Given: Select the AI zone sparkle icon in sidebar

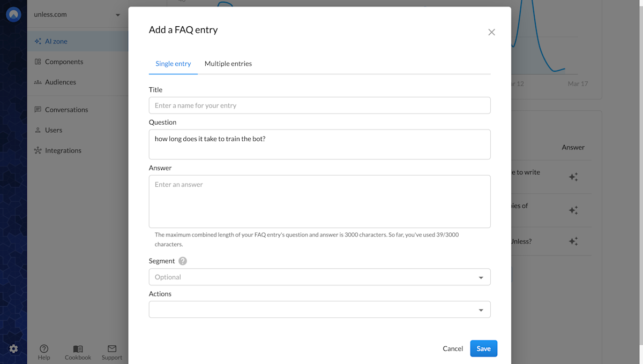Looking at the screenshot, I should 38,41.
